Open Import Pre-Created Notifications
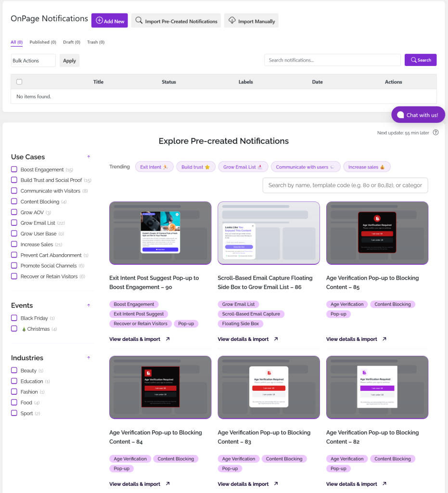The height and width of the screenshot is (493, 448). pos(176,20)
